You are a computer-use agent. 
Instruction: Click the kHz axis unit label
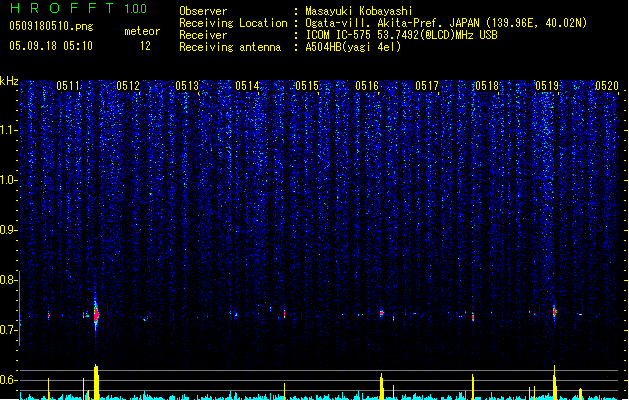click(x=9, y=81)
